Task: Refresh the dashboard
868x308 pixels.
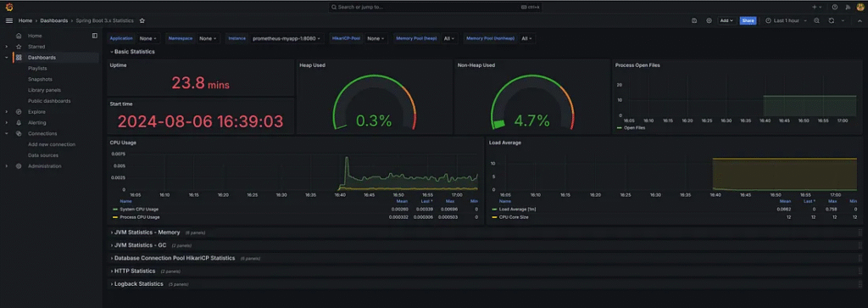Action: tap(831, 20)
